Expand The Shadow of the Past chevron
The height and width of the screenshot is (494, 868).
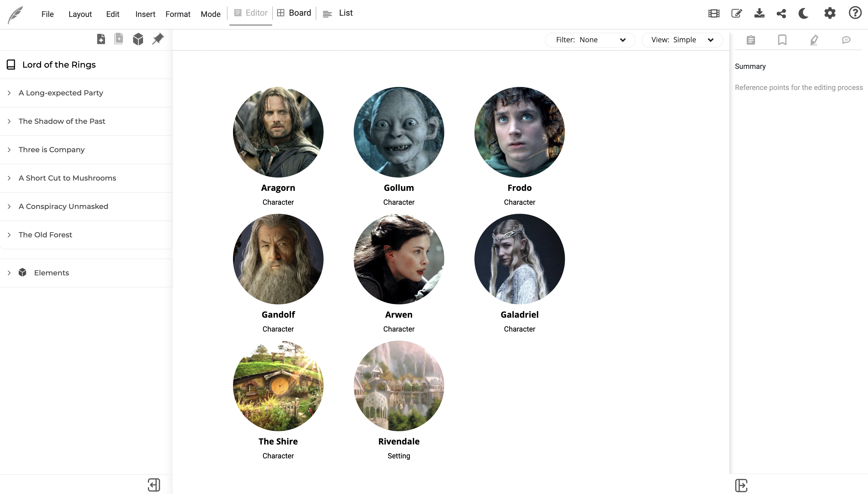(9, 121)
